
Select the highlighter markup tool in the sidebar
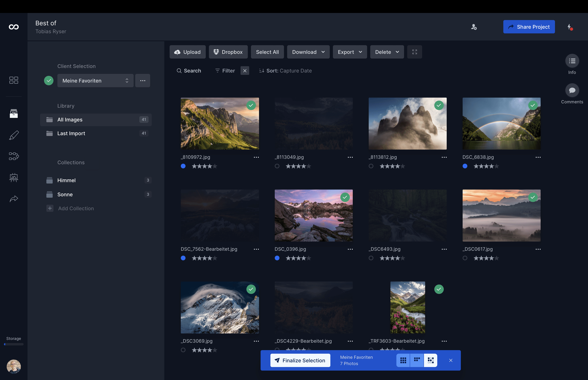pyautogui.click(x=14, y=135)
